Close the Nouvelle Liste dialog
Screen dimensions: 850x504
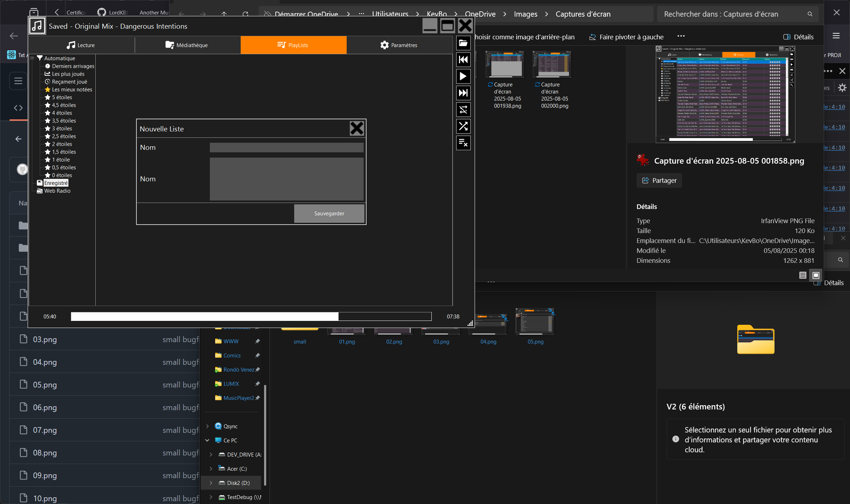[357, 128]
